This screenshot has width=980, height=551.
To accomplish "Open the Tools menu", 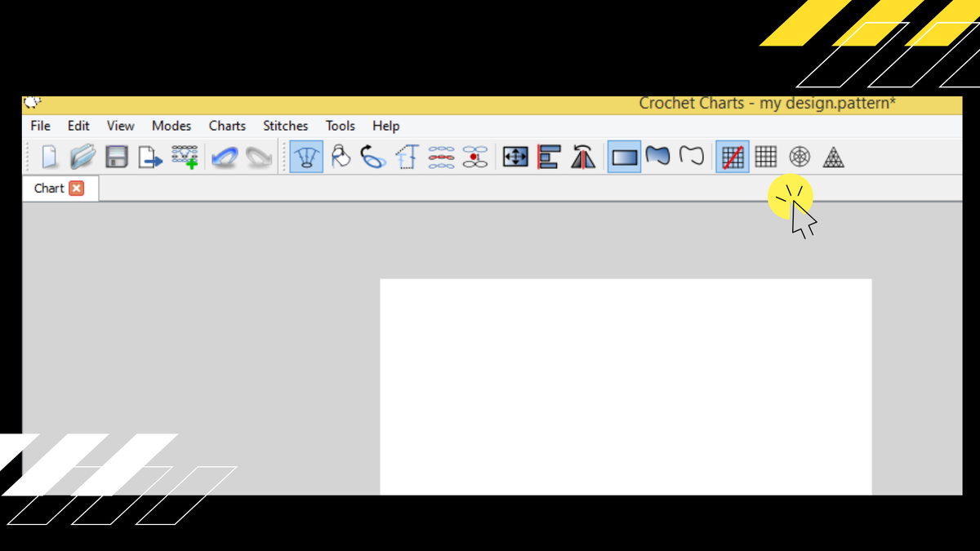I will click(x=340, y=126).
